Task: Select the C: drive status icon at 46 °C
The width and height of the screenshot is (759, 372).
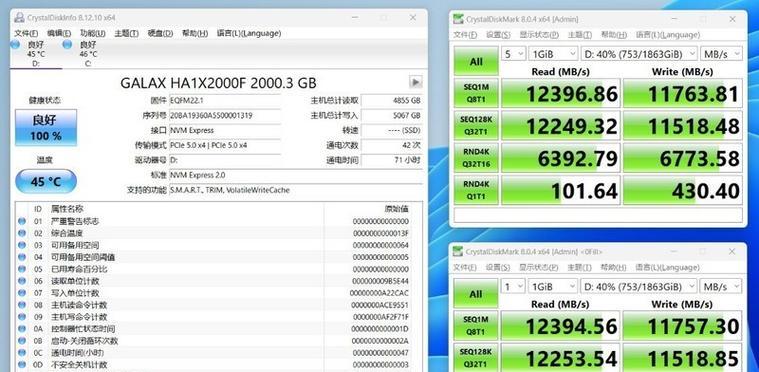Action: click(x=68, y=45)
